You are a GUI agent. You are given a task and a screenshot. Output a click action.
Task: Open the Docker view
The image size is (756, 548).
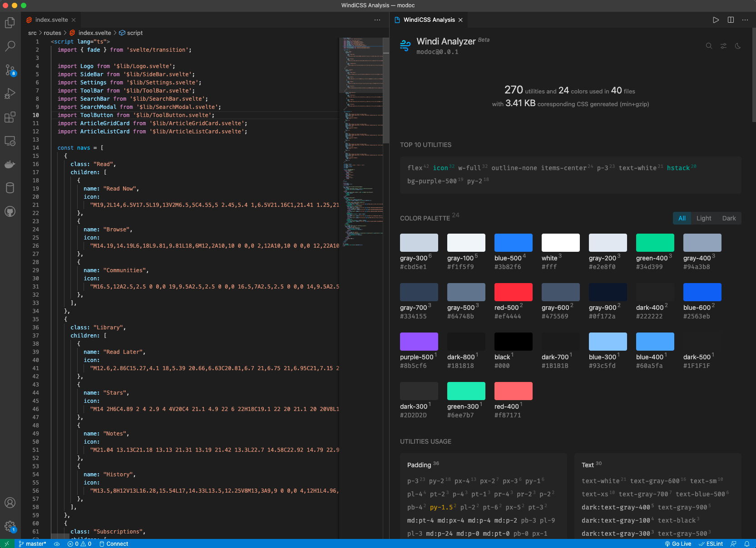[x=10, y=164]
